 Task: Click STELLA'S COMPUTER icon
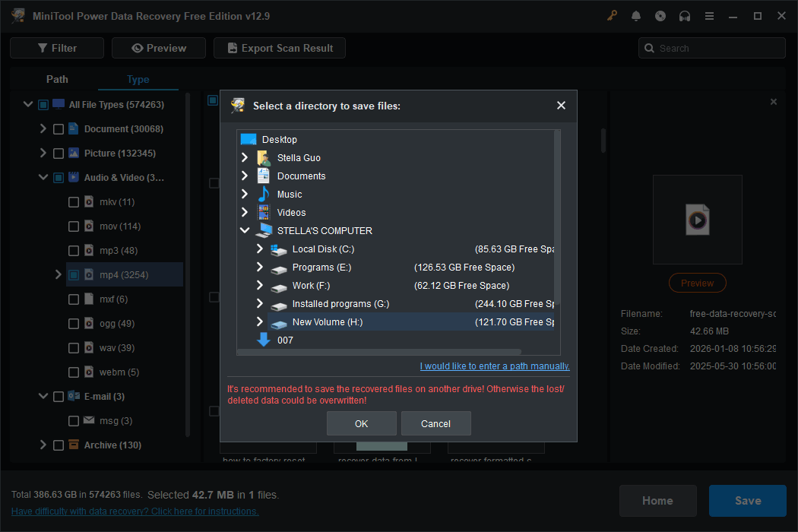tap(264, 230)
